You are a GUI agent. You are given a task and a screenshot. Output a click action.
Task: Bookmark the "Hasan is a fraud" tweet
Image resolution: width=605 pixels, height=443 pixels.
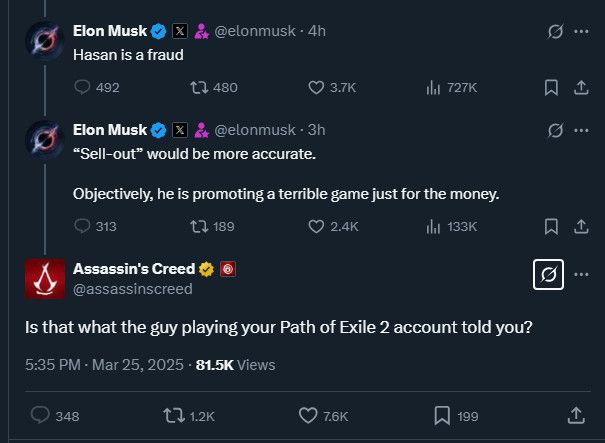pyautogui.click(x=551, y=88)
